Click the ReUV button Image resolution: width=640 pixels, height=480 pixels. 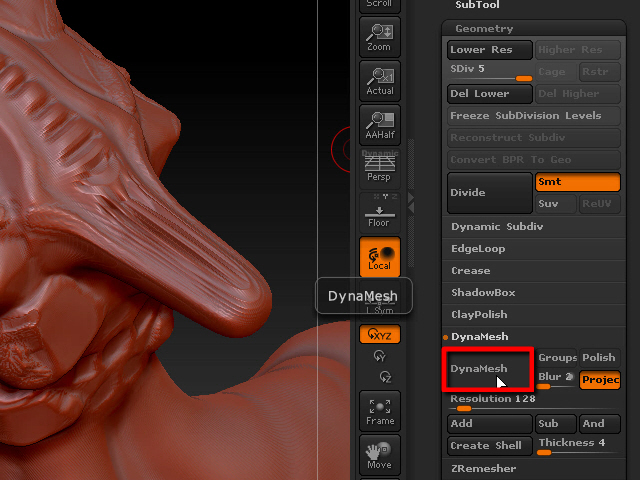(600, 204)
